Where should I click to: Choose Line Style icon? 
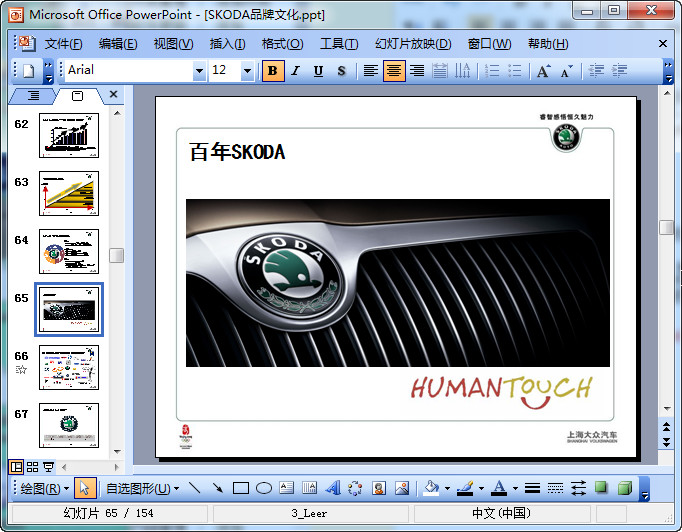[x=532, y=488]
